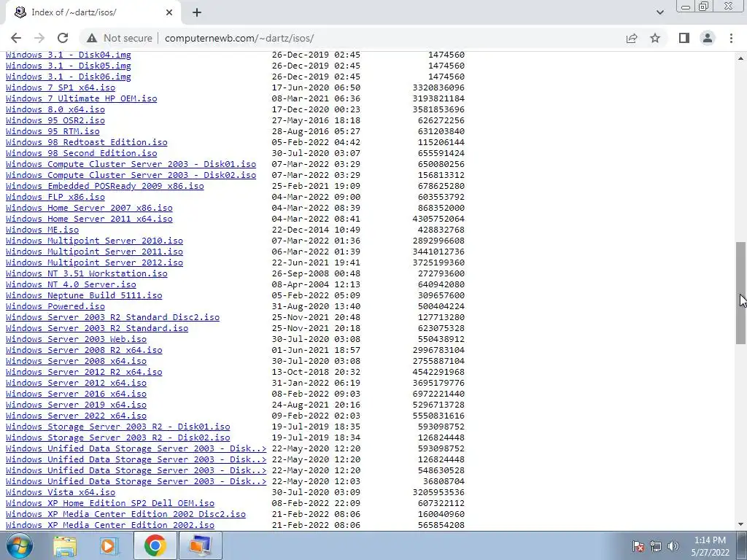Open the Windows Start button
The height and width of the screenshot is (560, 747).
coord(20,545)
